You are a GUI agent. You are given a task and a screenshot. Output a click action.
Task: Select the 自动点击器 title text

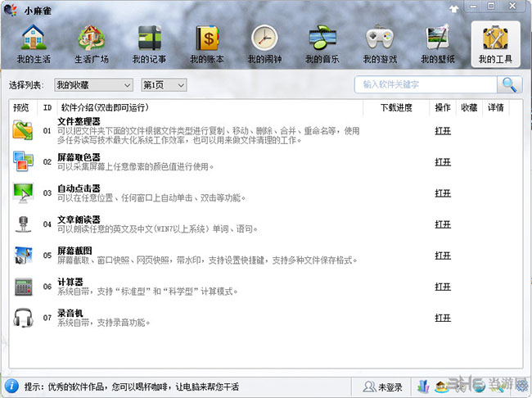click(79, 188)
